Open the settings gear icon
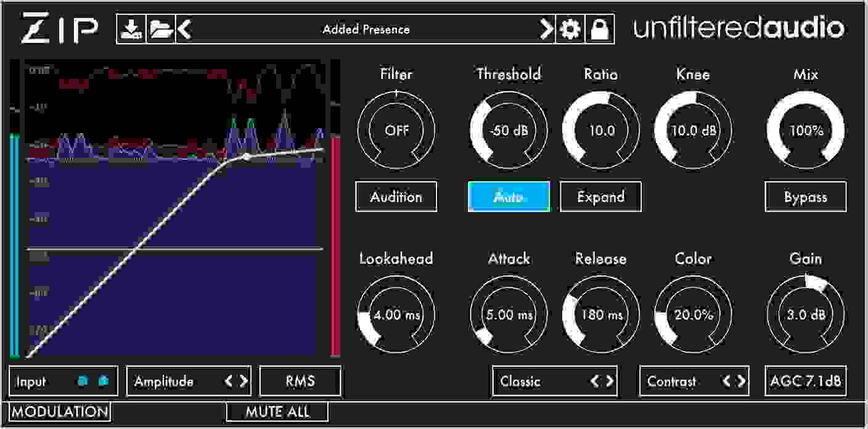Viewport: 868px width, 429px height. (570, 28)
